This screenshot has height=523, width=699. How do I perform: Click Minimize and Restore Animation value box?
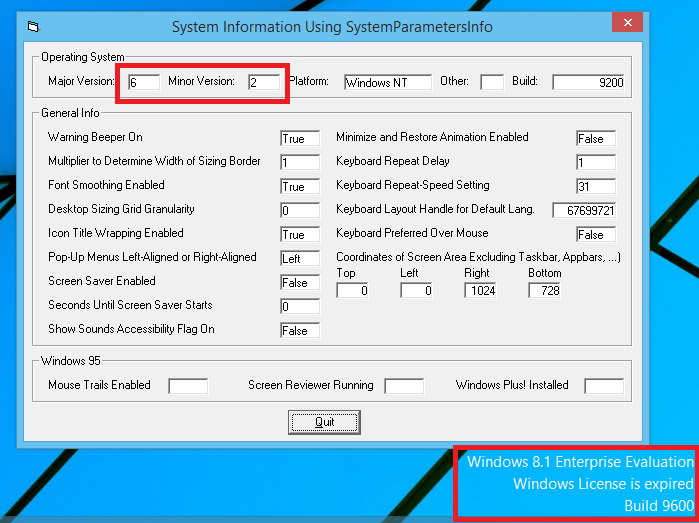[596, 139]
